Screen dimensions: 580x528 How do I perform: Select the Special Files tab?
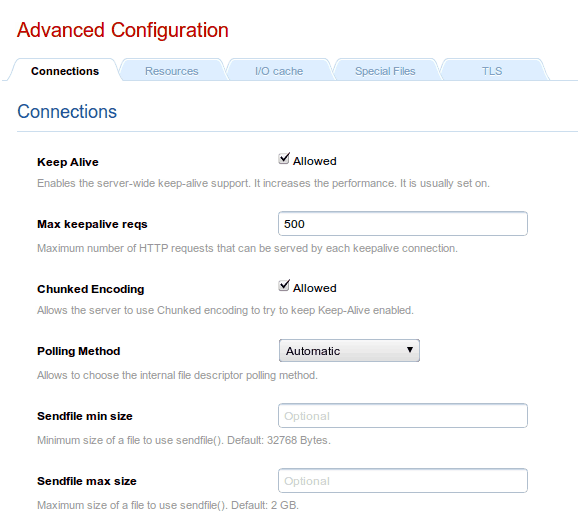385,71
